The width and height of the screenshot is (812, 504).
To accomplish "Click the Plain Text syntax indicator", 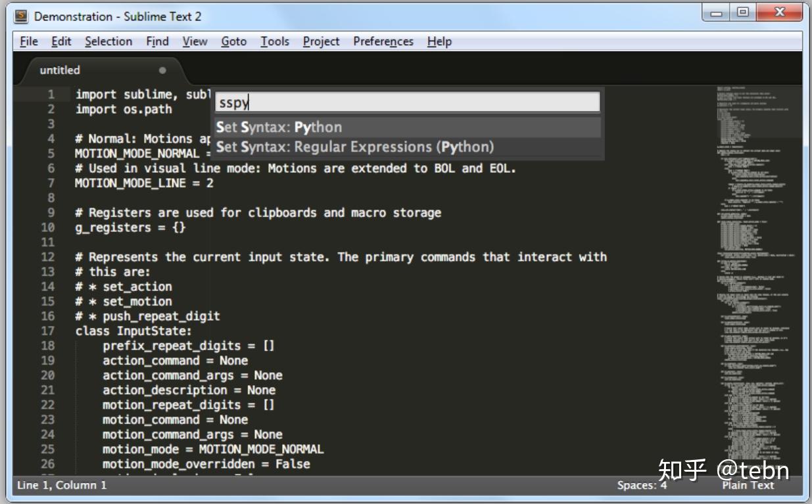I will point(747,485).
